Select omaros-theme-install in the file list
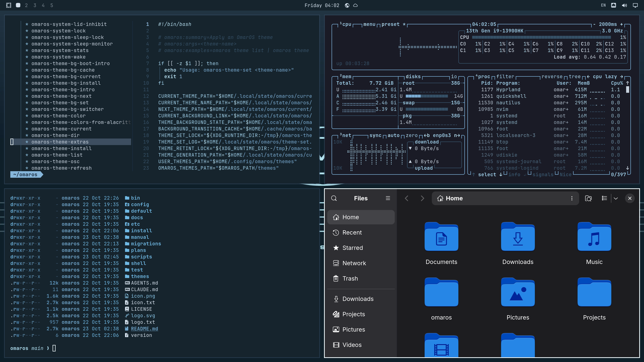This screenshot has width=644, height=362. coord(61,149)
